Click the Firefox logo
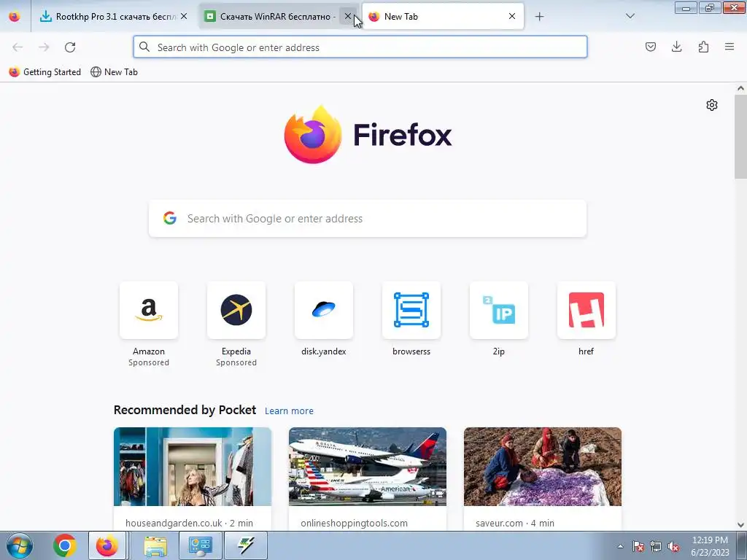 (x=368, y=135)
